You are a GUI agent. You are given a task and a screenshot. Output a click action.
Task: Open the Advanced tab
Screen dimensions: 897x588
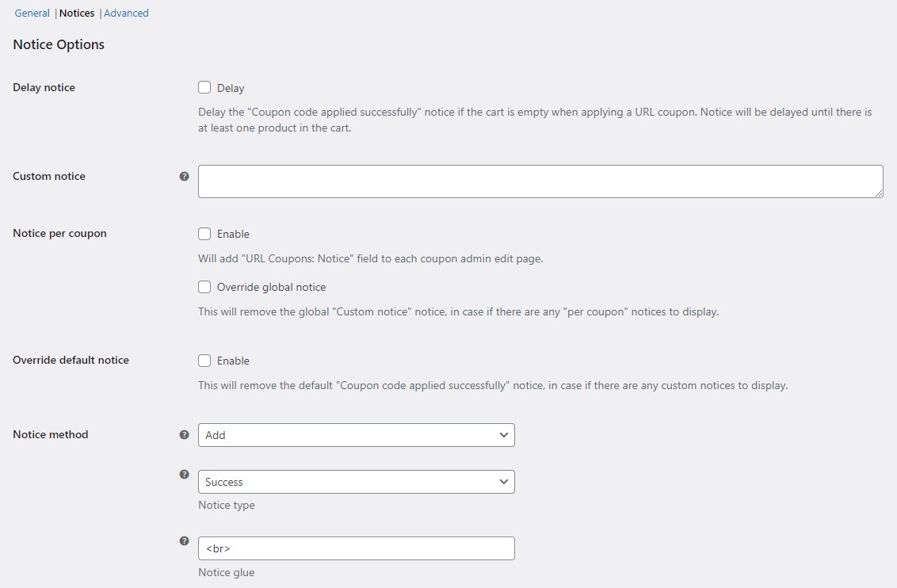click(x=126, y=13)
